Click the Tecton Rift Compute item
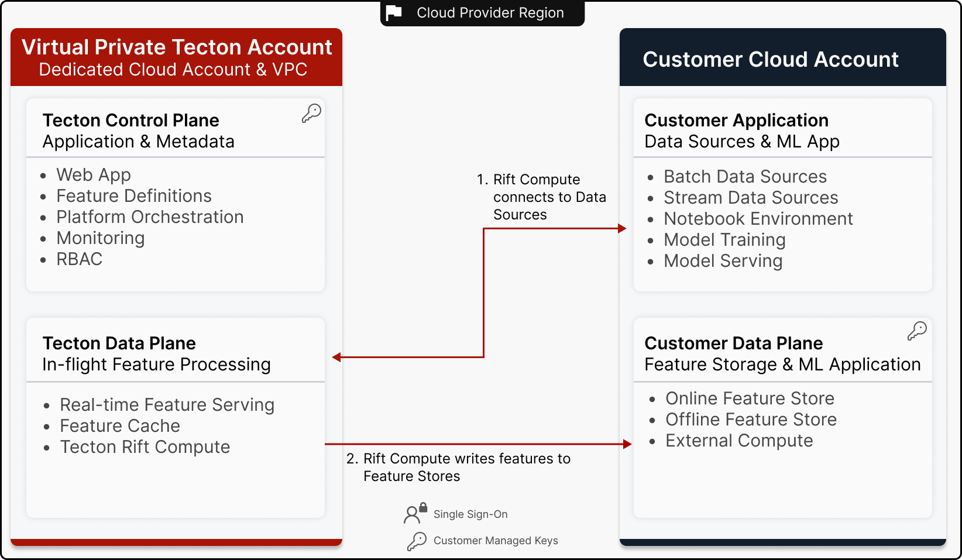962x560 pixels. tap(145, 447)
